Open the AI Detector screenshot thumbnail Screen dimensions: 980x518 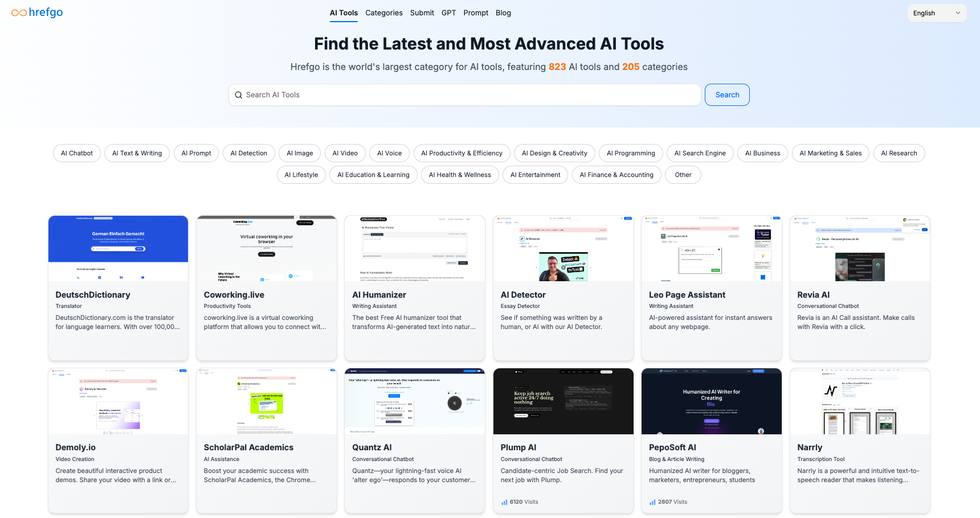click(x=563, y=248)
